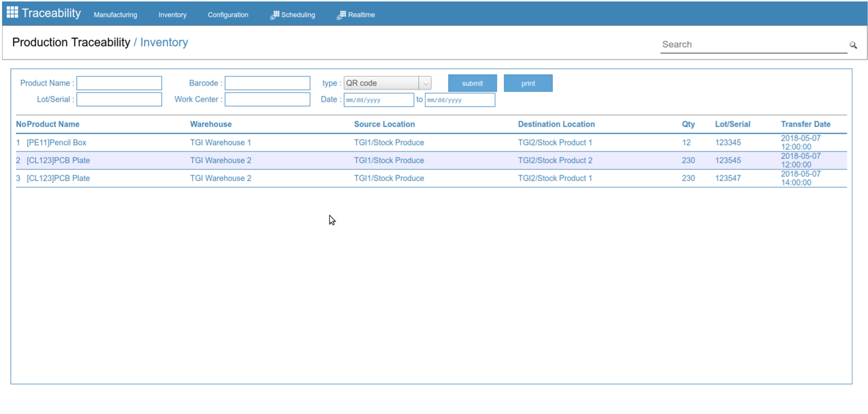Open the Inventory menu in top bar
Screen dimensions: 868x414
(172, 15)
